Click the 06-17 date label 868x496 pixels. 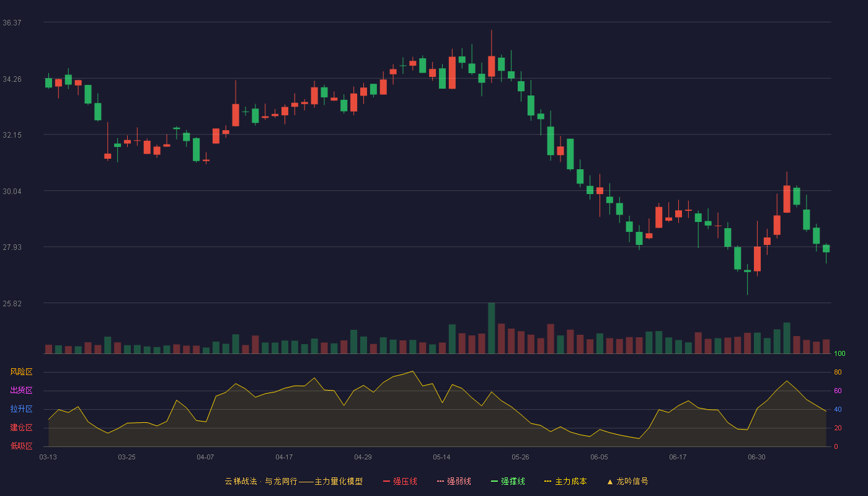click(678, 457)
